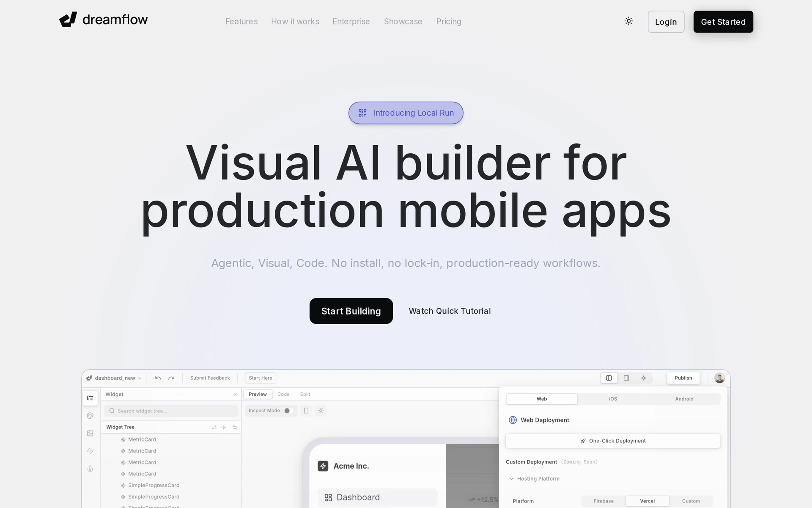Go to How it works section
This screenshot has height=508, width=812.
pyautogui.click(x=295, y=22)
